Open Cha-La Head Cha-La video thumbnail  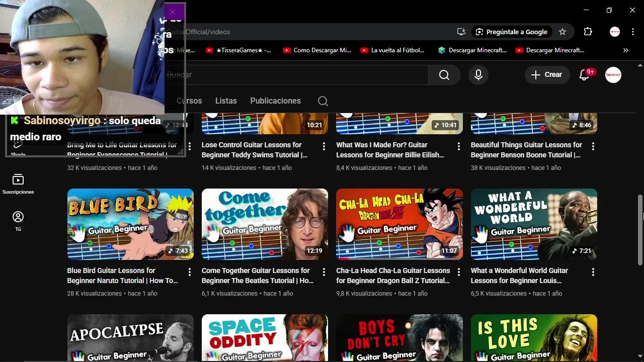(399, 224)
